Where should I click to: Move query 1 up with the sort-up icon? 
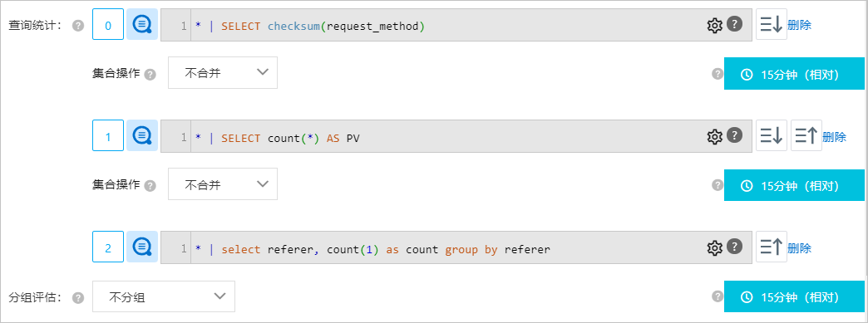pos(806,135)
